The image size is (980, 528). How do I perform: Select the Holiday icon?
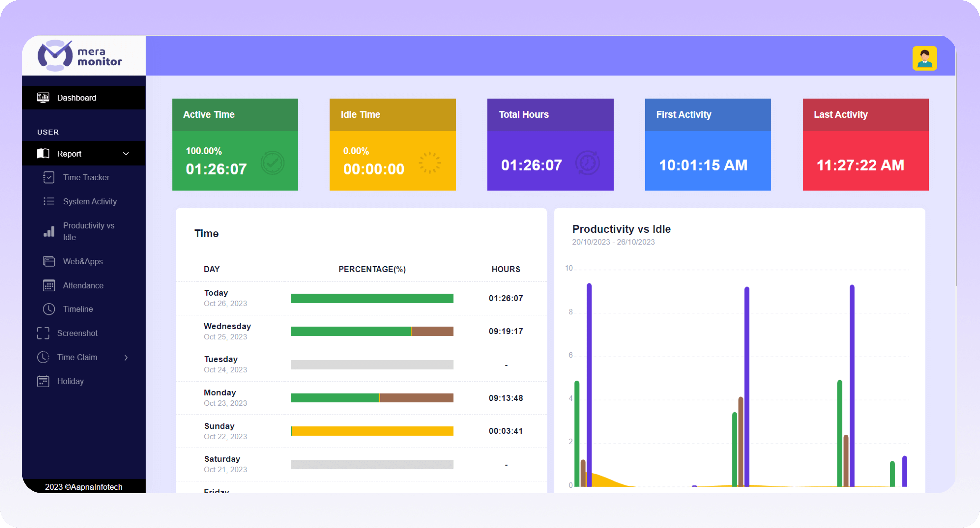point(42,381)
